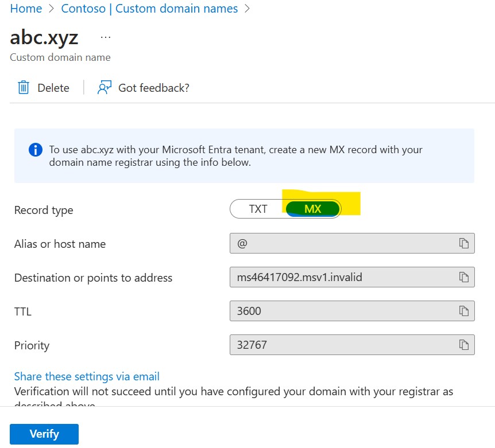This screenshot has width=495, height=448.
Task: Click the Delete trash can icon
Action: click(x=24, y=87)
